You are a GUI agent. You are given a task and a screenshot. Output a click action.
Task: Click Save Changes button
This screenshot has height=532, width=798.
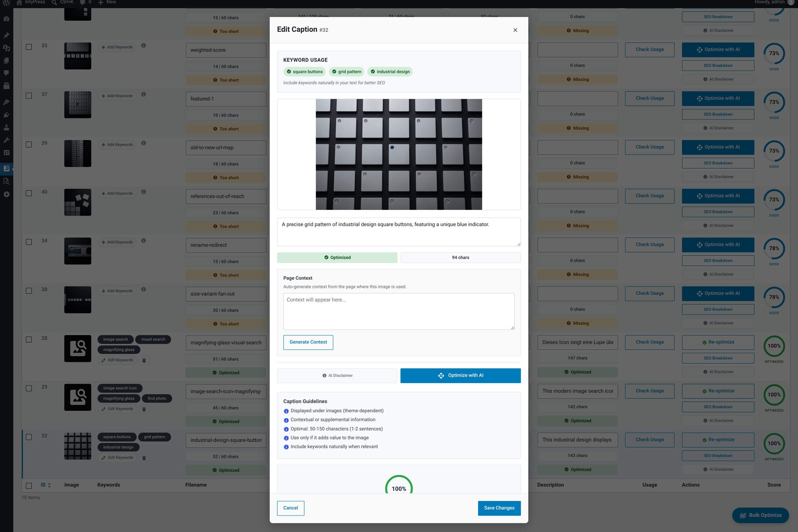coord(499,508)
